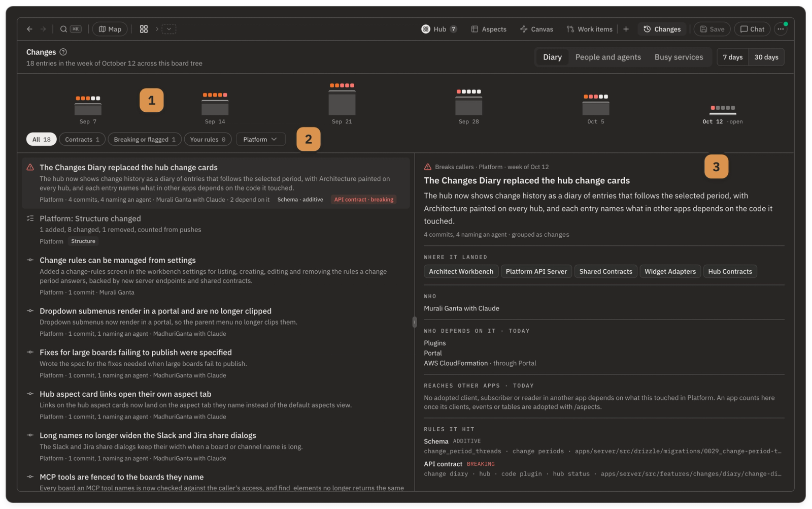The width and height of the screenshot is (812, 509).
Task: Select the Oct 5 week bar
Action: [596, 108]
